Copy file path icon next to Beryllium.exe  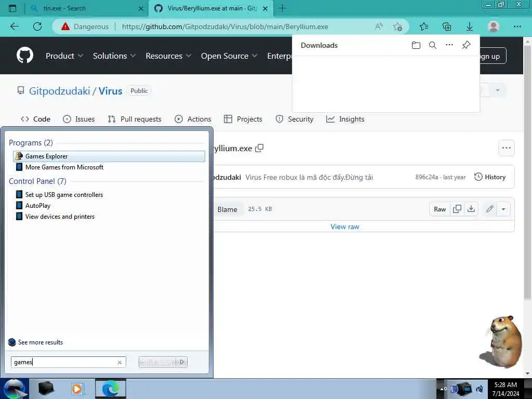pos(259,148)
